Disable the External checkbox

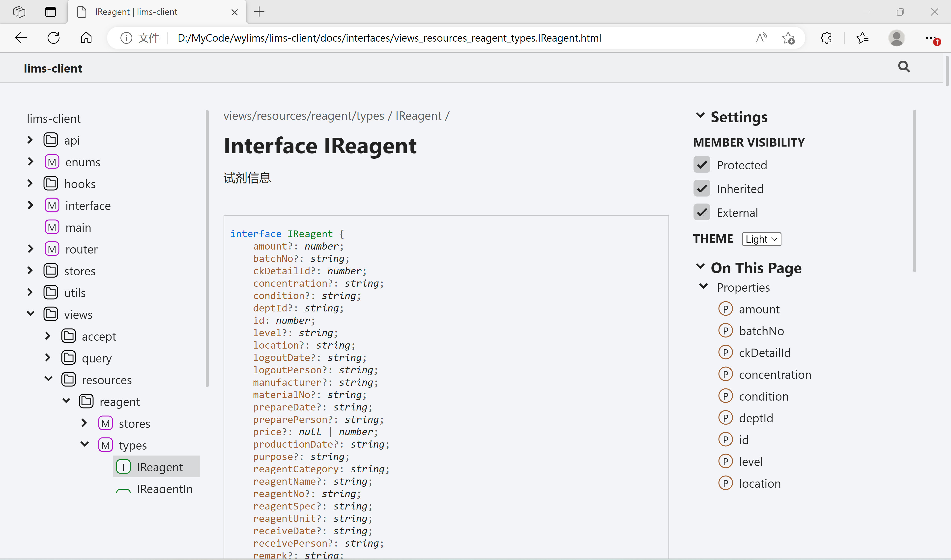tap(702, 212)
